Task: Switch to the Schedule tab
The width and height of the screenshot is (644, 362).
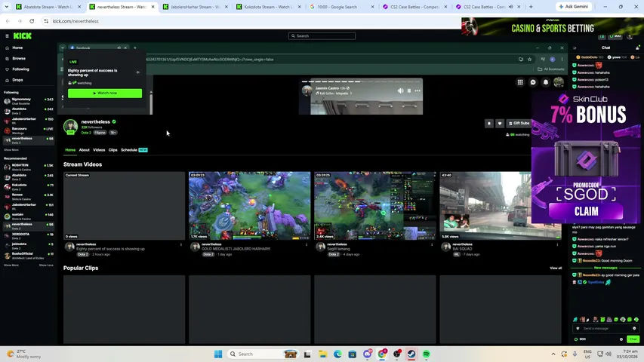Action: tap(129, 150)
